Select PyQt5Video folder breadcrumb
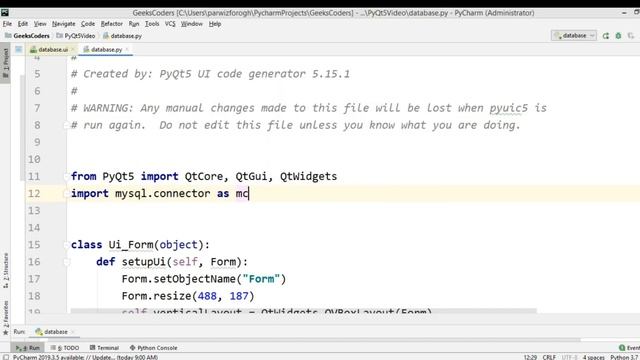Image resolution: width=640 pixels, height=360 pixels. (x=76, y=36)
